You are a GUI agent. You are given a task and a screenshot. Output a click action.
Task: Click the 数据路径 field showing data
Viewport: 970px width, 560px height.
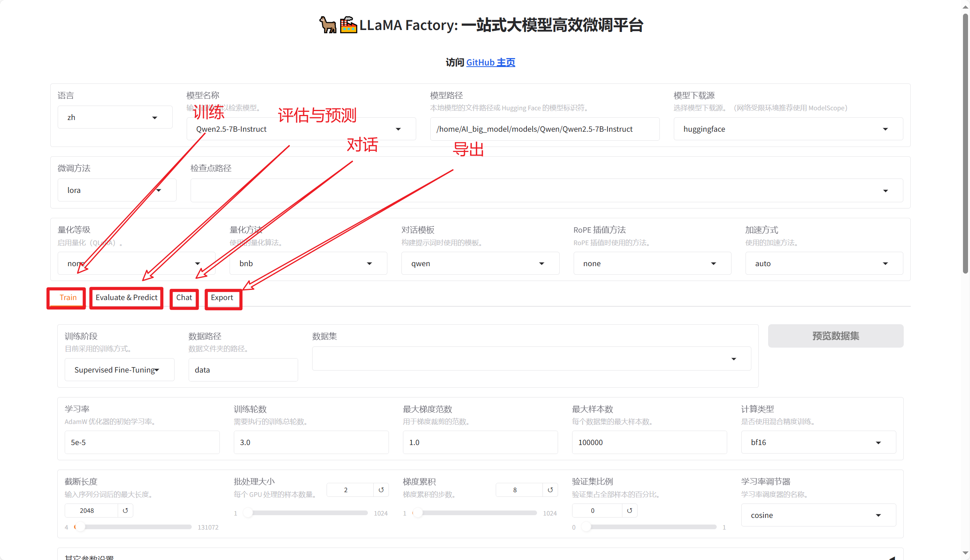243,370
